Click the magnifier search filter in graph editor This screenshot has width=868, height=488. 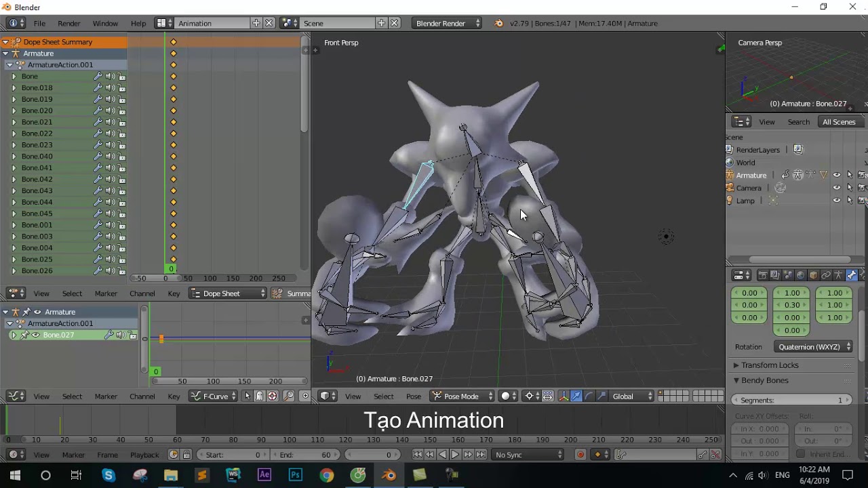(289, 396)
